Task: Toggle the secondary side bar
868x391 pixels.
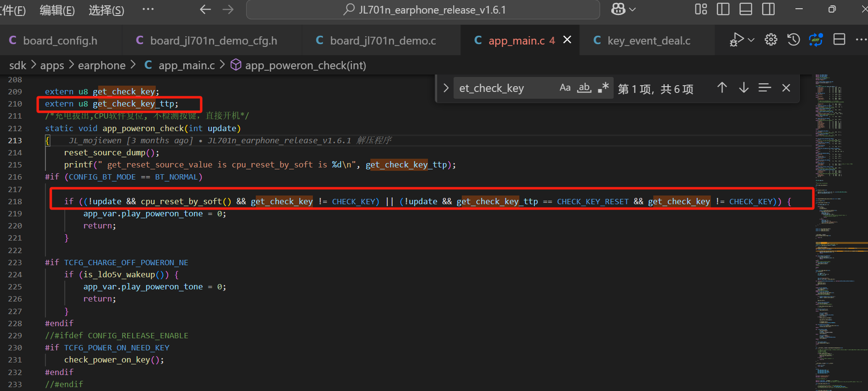Action: [768, 9]
